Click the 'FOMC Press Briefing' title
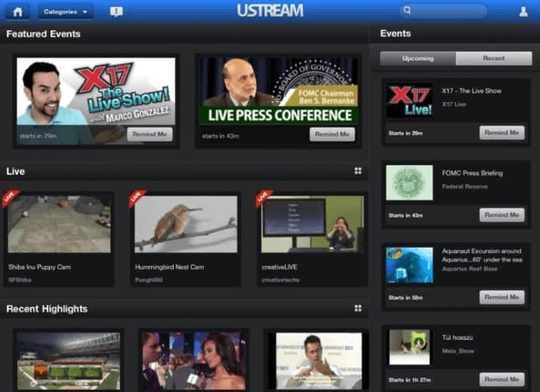This screenshot has width=540, height=392. pyautogui.click(x=473, y=173)
